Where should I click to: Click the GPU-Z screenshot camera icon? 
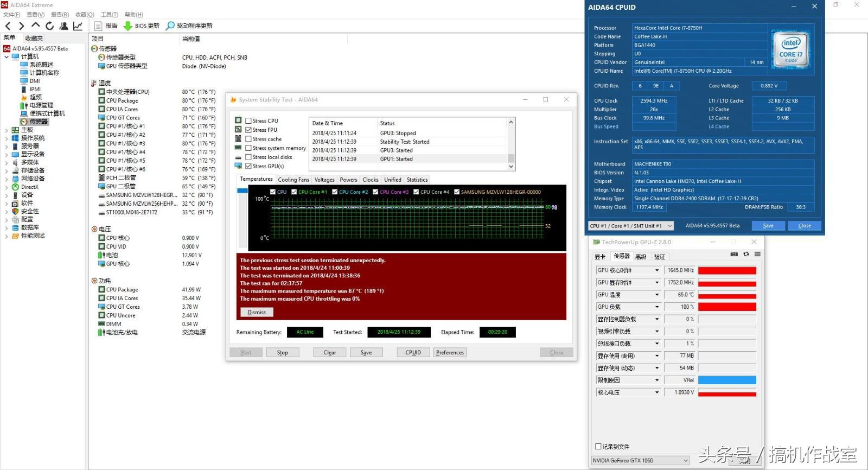click(734, 254)
